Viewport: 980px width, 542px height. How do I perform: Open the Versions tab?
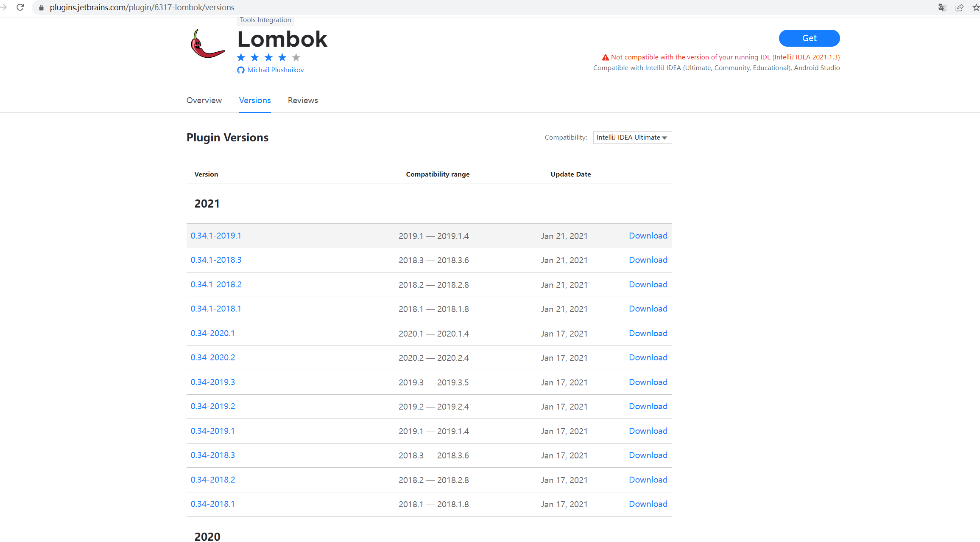click(254, 100)
